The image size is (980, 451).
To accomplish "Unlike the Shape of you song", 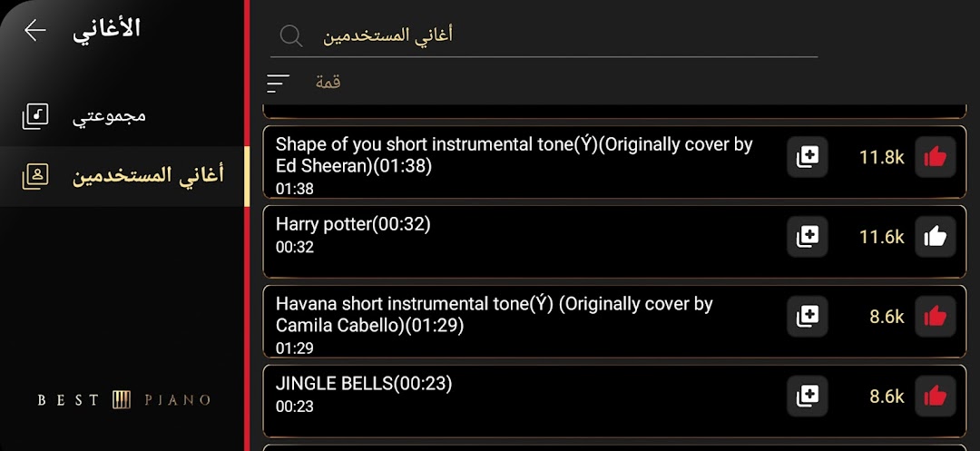I will [x=935, y=157].
